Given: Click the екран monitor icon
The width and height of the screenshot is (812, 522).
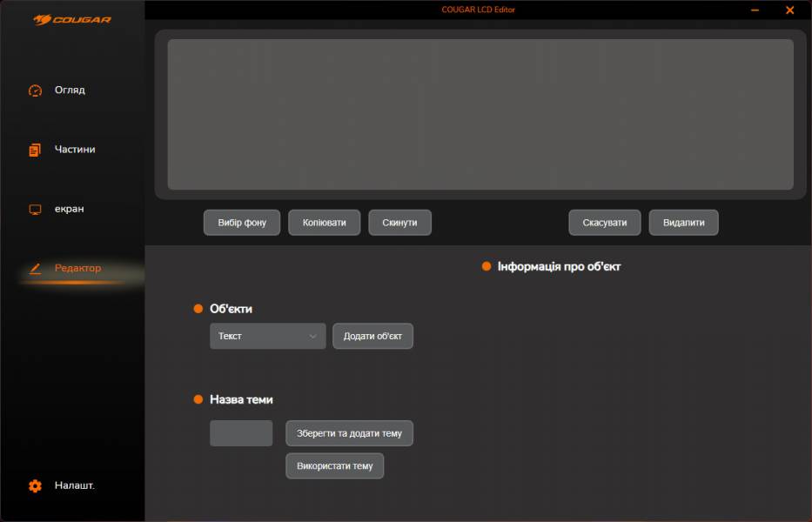Looking at the screenshot, I should coord(35,210).
